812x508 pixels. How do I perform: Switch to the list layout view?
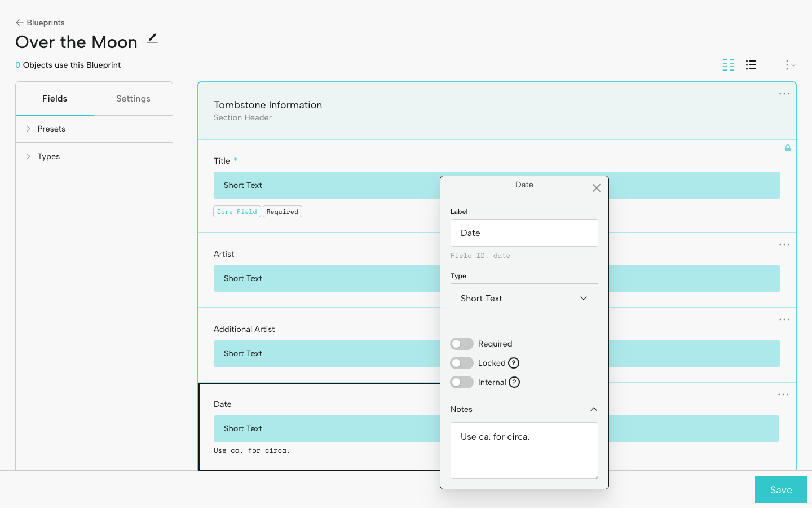coord(751,65)
